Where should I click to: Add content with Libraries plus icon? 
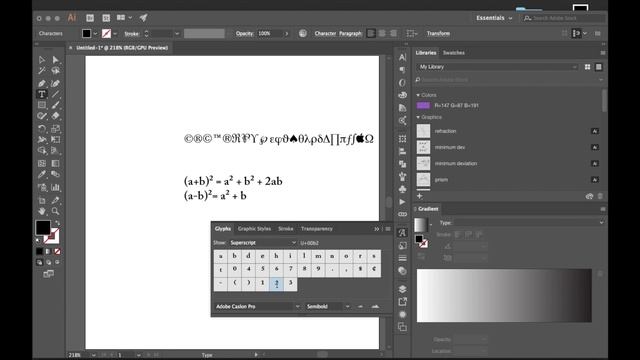tap(420, 196)
